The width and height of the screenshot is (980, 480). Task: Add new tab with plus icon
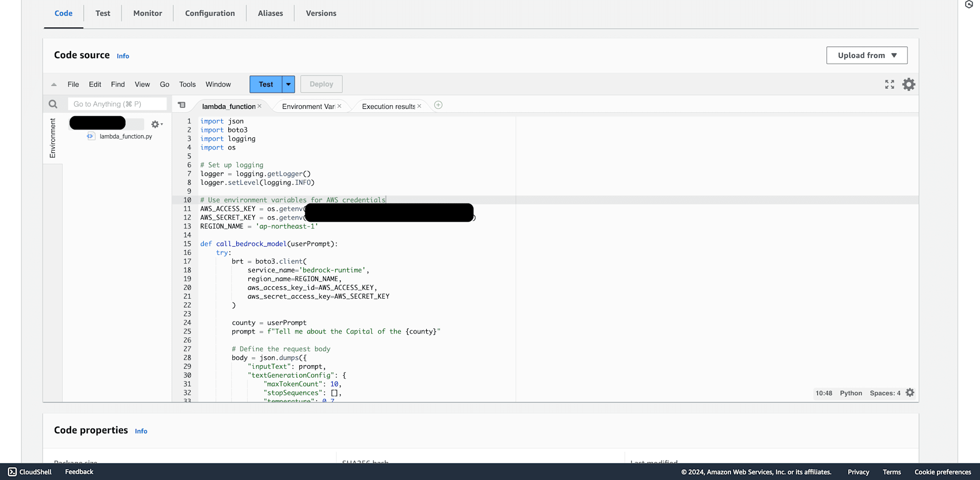click(439, 105)
